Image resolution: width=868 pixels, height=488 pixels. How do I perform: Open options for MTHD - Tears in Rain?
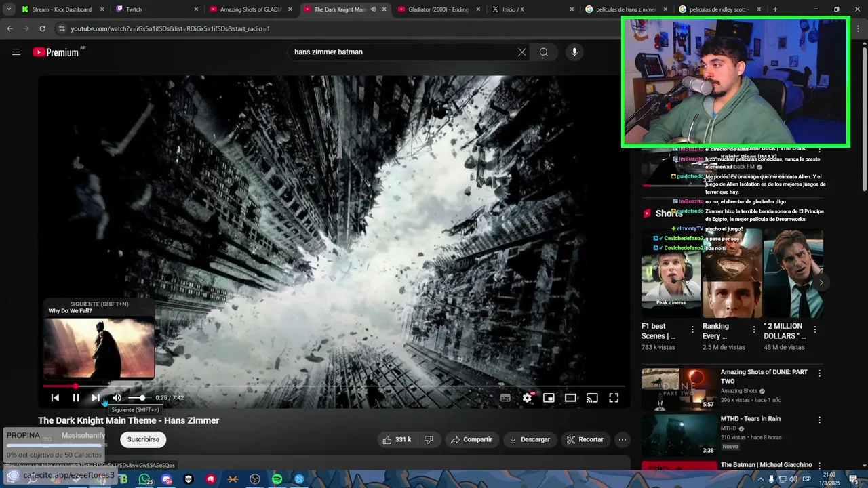[819, 420]
